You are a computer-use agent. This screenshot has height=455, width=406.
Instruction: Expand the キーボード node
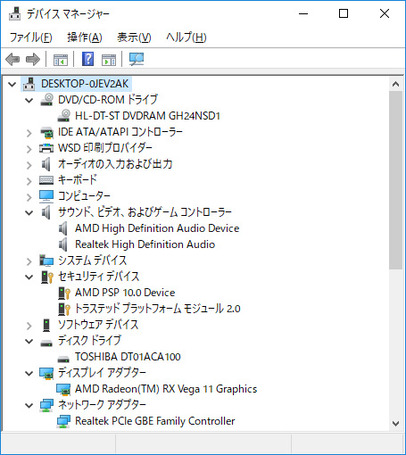point(29,181)
